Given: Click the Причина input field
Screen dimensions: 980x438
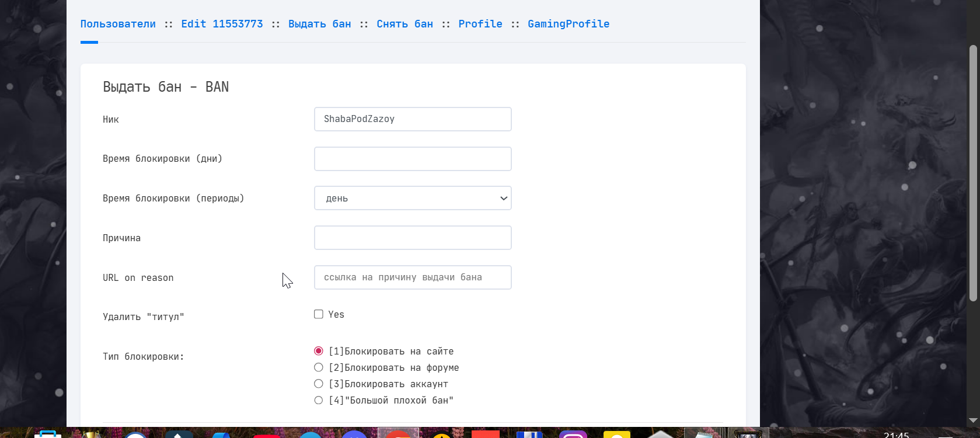Looking at the screenshot, I should 413,238.
